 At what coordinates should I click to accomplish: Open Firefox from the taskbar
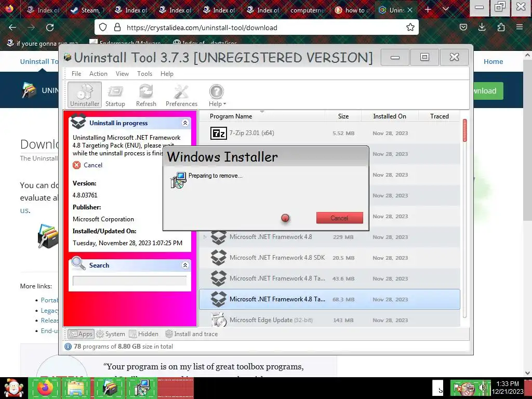45,388
